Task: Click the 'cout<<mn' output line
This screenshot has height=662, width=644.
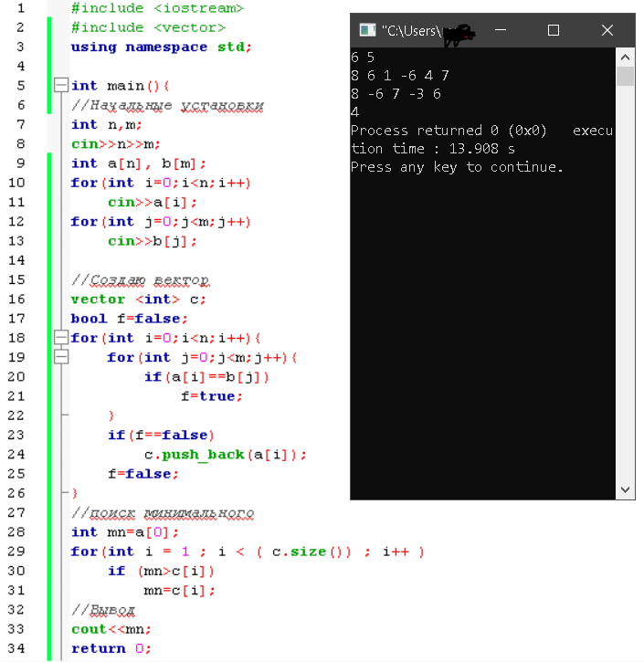Action: tap(111, 629)
